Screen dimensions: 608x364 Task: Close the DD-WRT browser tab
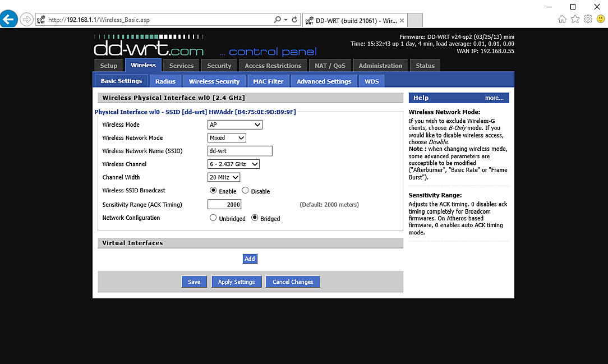(x=402, y=21)
